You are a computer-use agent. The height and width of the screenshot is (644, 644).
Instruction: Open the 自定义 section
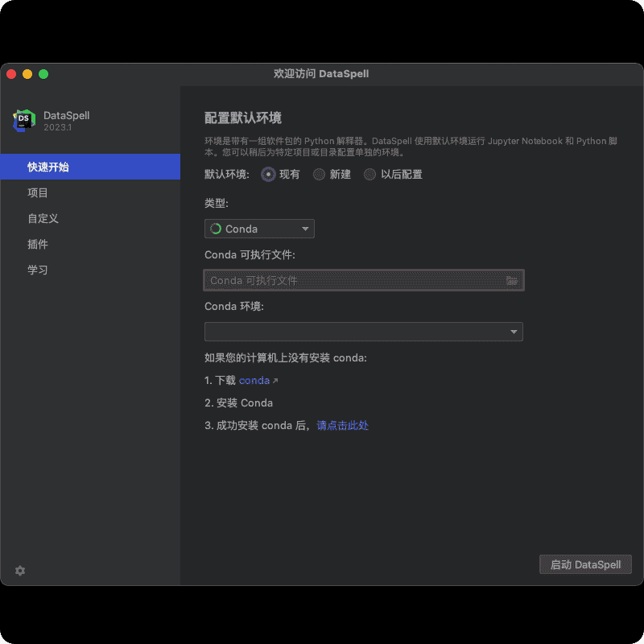pyautogui.click(x=90, y=218)
